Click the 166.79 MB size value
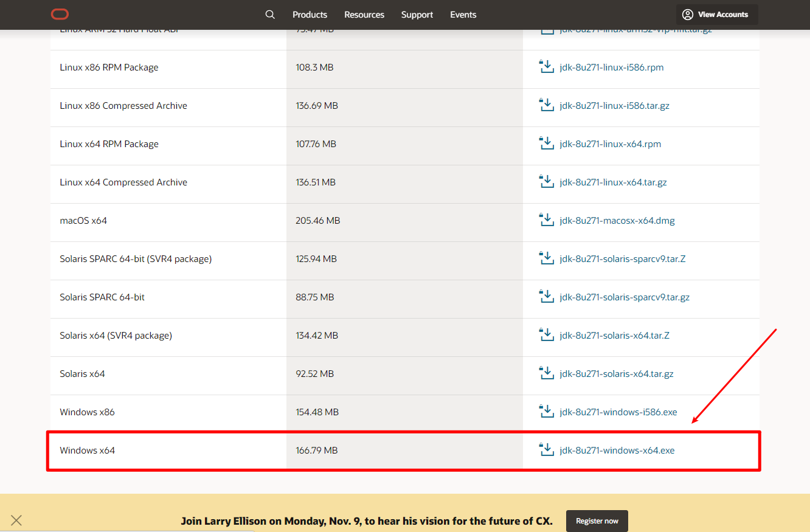The image size is (810, 532). (x=317, y=451)
